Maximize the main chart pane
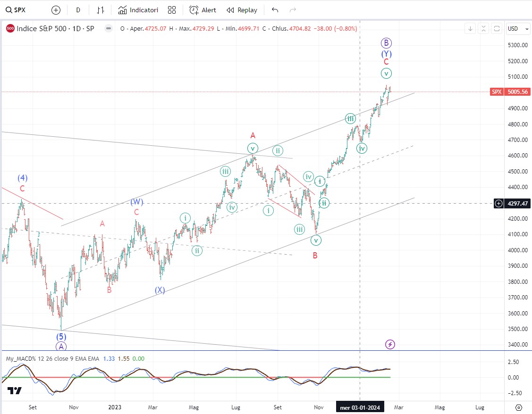 497,28
